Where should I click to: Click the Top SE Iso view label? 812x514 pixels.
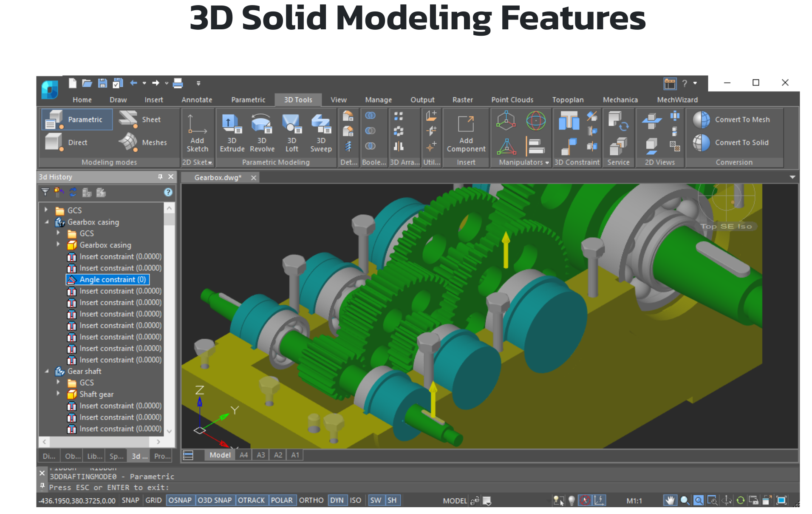pyautogui.click(x=726, y=226)
